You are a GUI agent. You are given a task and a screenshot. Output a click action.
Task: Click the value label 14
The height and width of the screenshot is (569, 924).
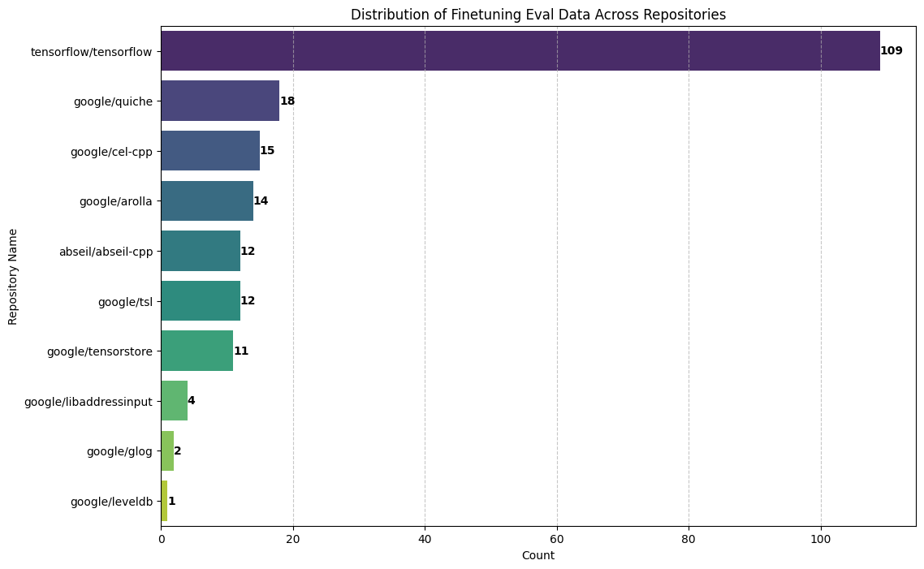[261, 200]
